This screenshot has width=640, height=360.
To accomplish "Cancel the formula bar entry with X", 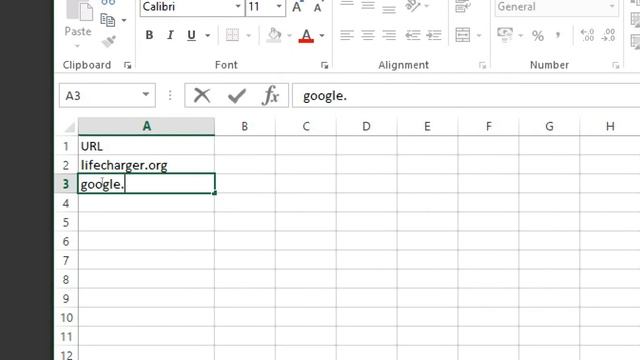I will click(x=202, y=96).
